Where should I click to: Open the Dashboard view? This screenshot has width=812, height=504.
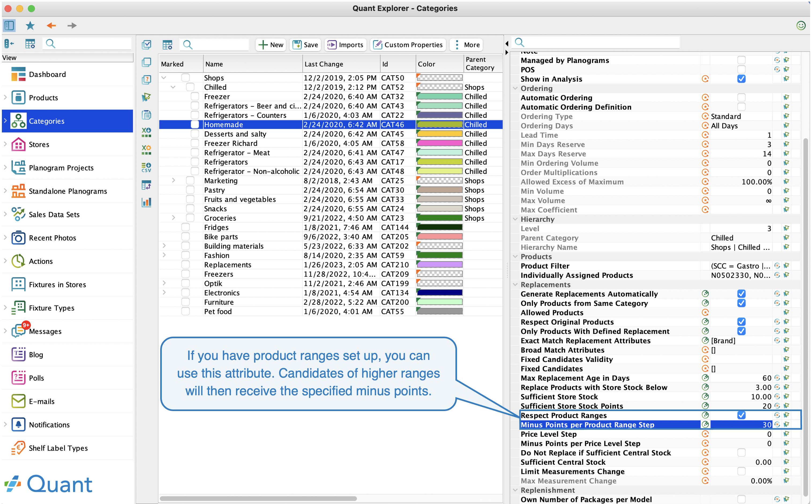[x=67, y=74]
